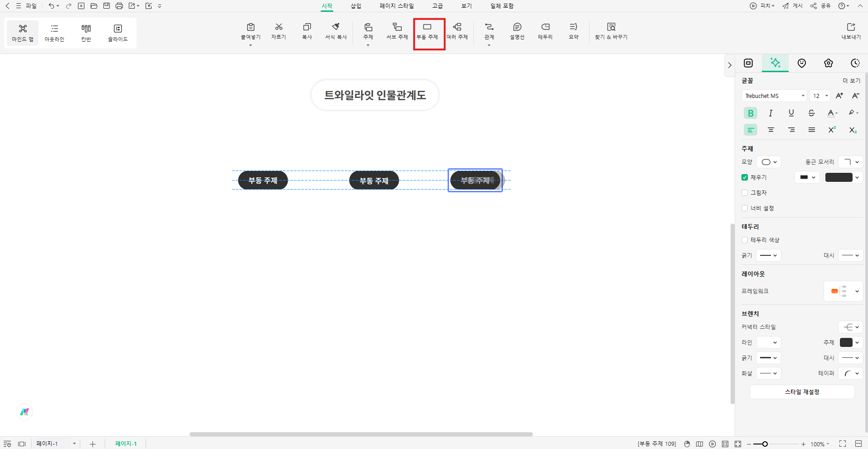Decrease font size with the A- icon

[x=855, y=96]
